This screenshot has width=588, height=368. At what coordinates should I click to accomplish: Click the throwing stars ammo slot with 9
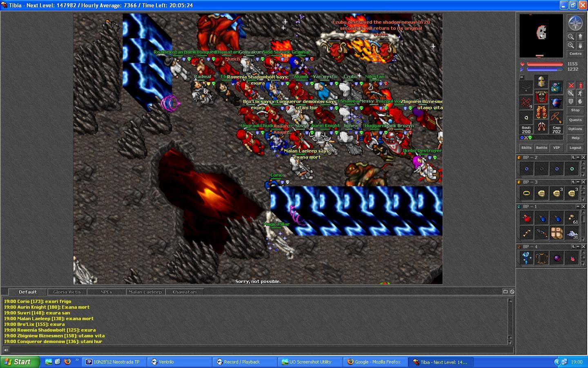point(526,102)
